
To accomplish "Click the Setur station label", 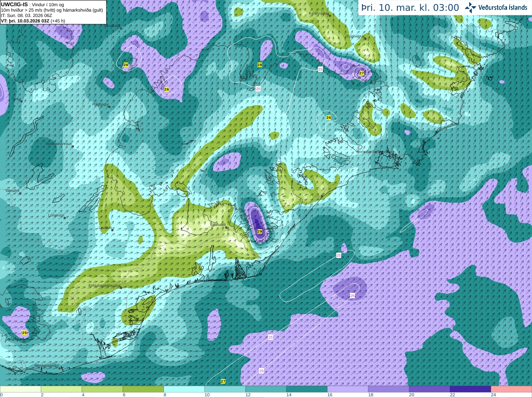I will (16, 99).
